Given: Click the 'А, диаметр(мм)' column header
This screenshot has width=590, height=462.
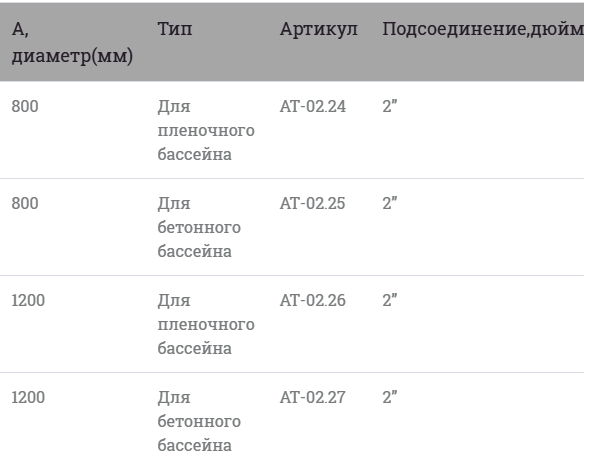Looking at the screenshot, I should [72, 42].
